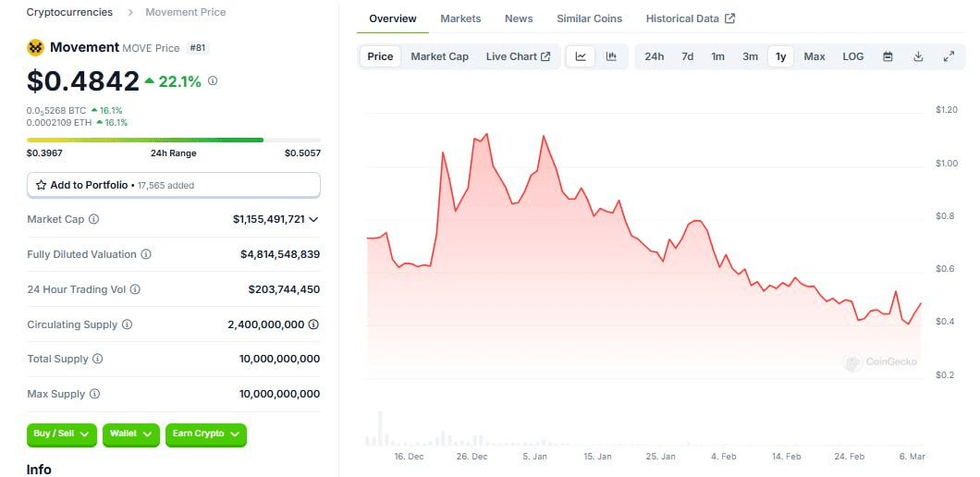Click info icon beside 2,400,000,000 value
This screenshot has height=477, width=980.
point(313,324)
